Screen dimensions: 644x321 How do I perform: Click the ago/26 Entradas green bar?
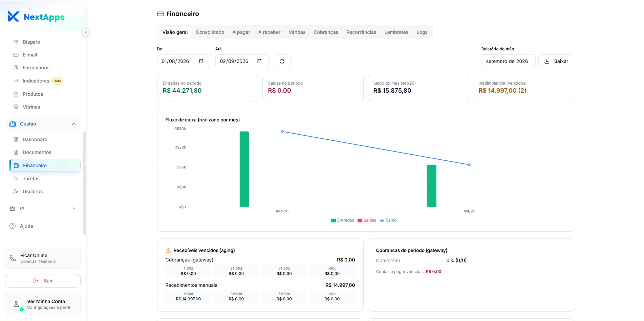[244, 169]
